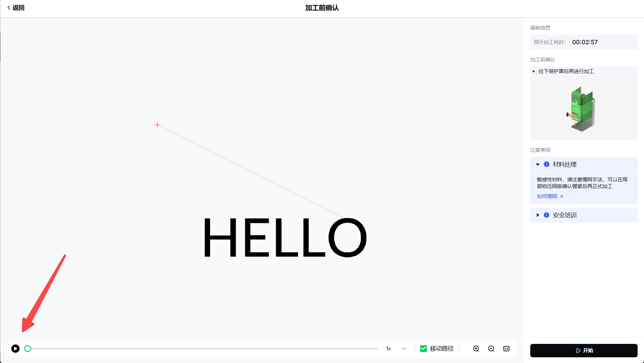The image size is (644, 363).
Task: Open the 如何绷网 help link
Action: click(x=547, y=196)
